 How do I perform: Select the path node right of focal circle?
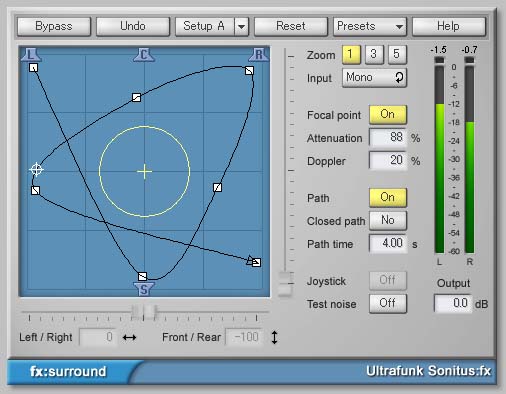pyautogui.click(x=217, y=187)
